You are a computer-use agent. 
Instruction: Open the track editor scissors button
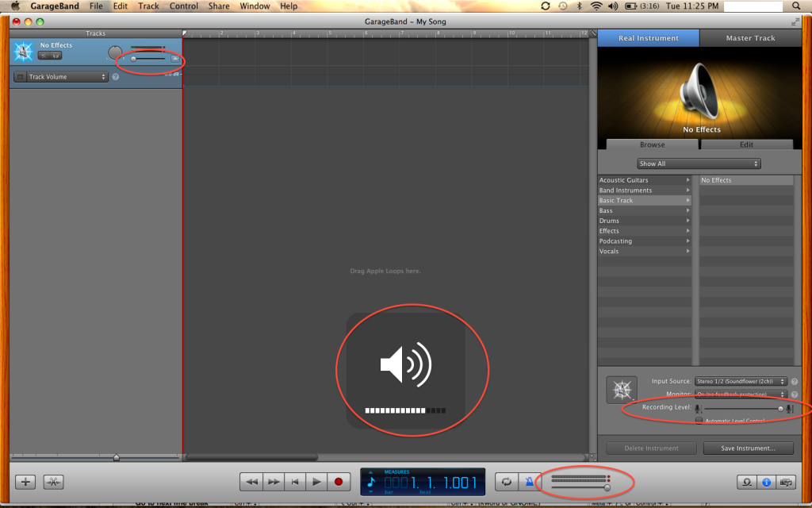[x=53, y=482]
